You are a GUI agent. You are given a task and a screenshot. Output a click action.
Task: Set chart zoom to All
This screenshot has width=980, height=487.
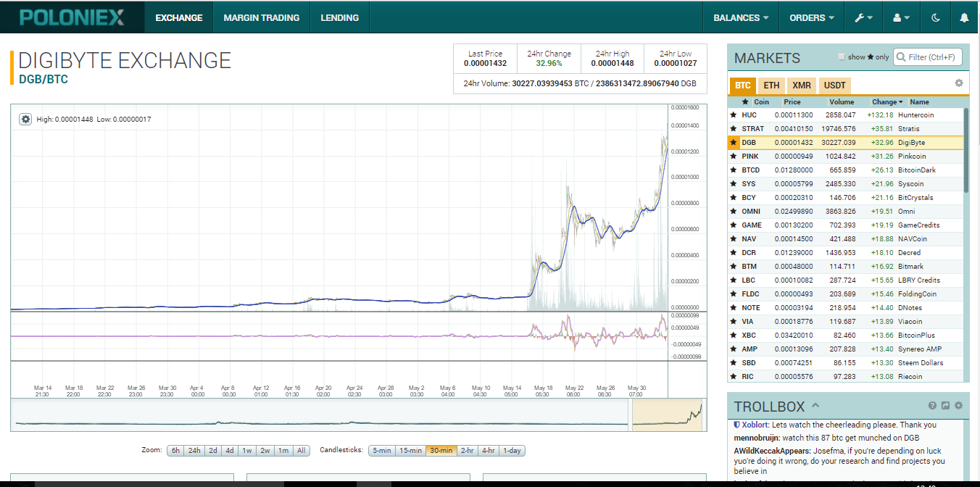[x=302, y=451]
